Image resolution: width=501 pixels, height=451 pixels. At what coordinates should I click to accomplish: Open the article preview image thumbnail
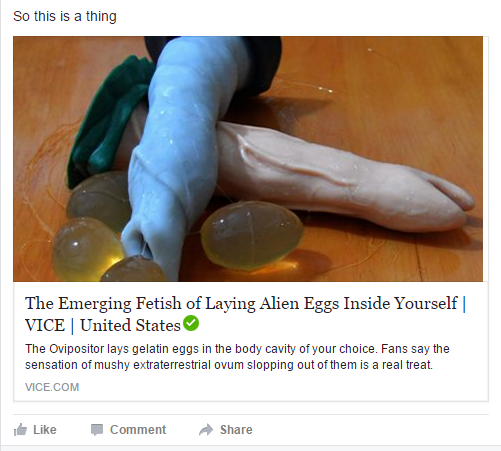[248, 159]
